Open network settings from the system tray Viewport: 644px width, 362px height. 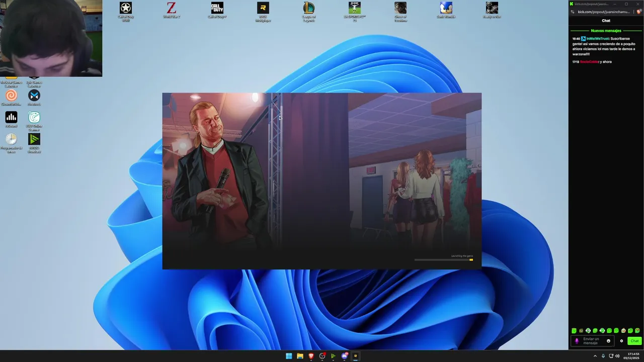point(611,356)
